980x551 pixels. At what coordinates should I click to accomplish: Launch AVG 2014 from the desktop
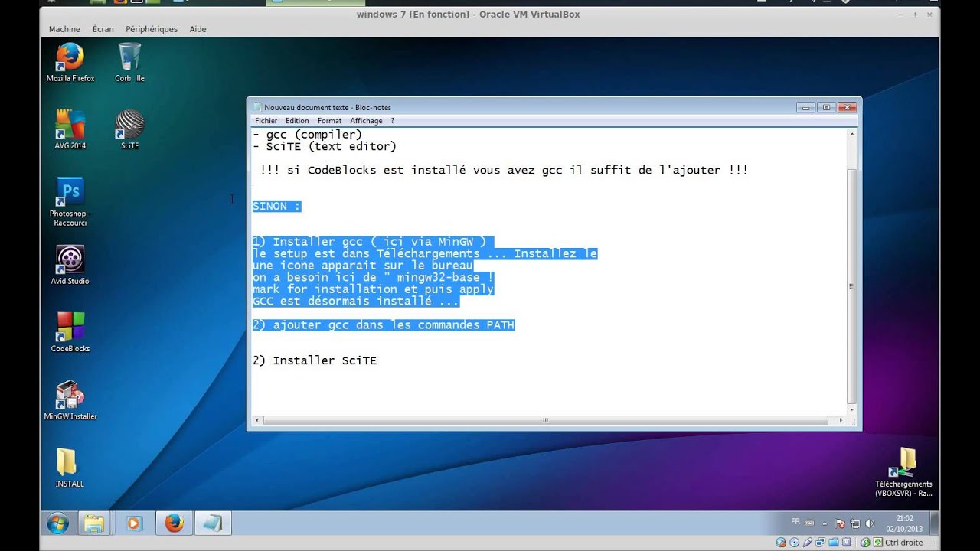point(70,129)
